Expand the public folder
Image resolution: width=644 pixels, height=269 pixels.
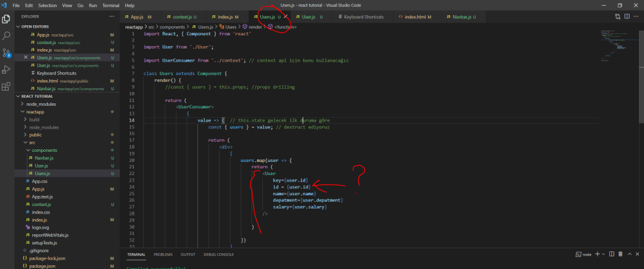pos(35,135)
